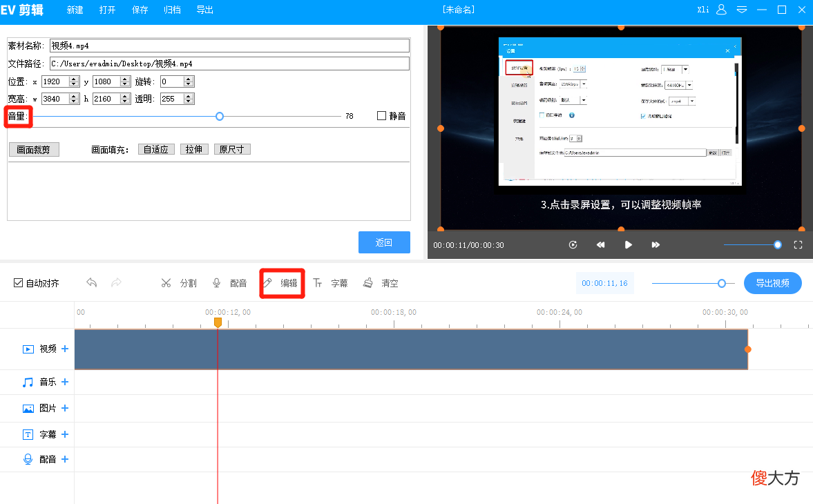Select the 自适应 fill option
This screenshot has width=813, height=504.
pos(156,149)
